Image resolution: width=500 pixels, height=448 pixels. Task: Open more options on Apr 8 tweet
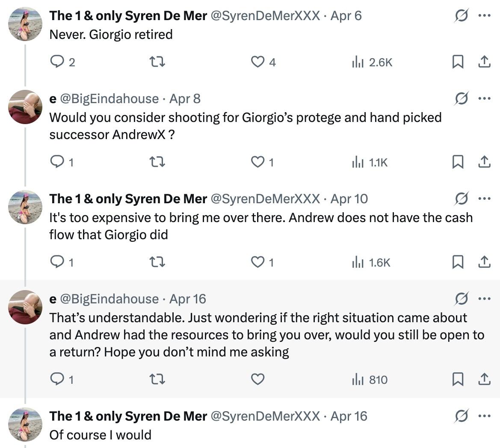point(484,98)
